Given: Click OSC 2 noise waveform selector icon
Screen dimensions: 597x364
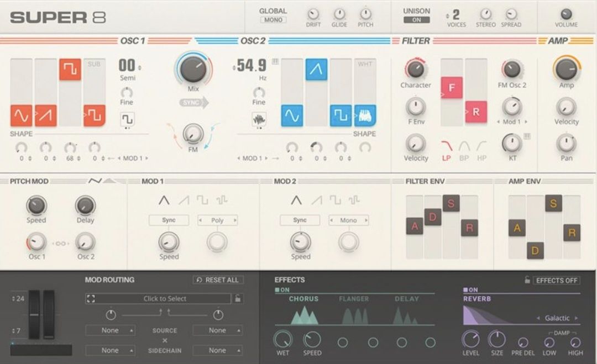Looking at the screenshot, I should [259, 119].
